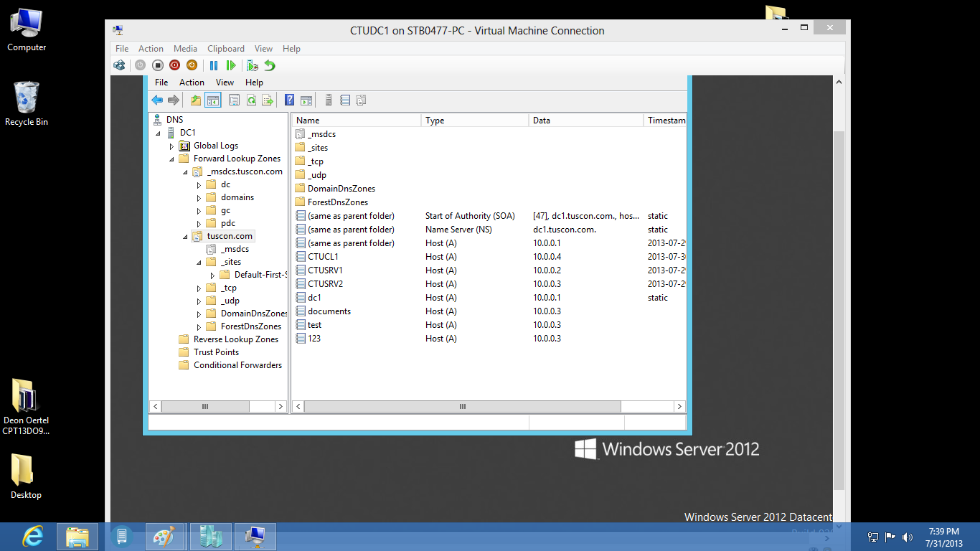980x551 pixels.
Task: Click the lined record list icon in DNS toolbar
Action: [x=345, y=100]
